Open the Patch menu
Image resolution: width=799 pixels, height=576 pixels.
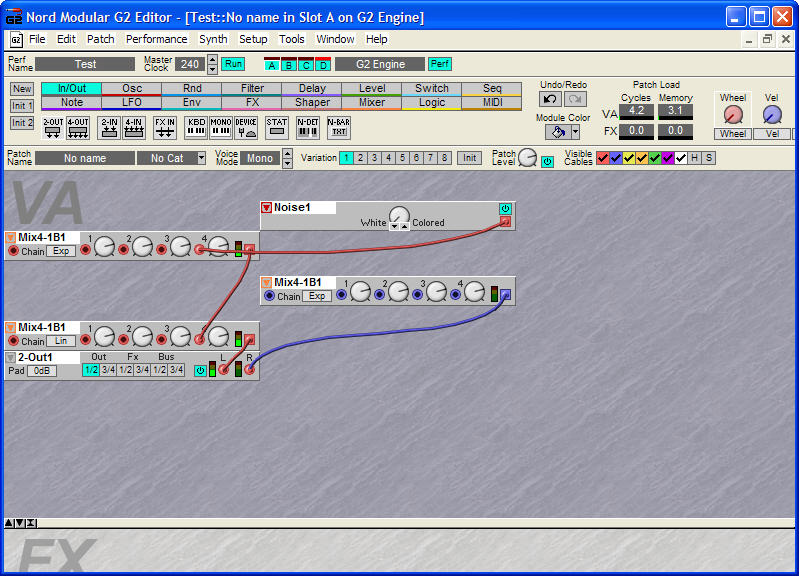(100, 39)
